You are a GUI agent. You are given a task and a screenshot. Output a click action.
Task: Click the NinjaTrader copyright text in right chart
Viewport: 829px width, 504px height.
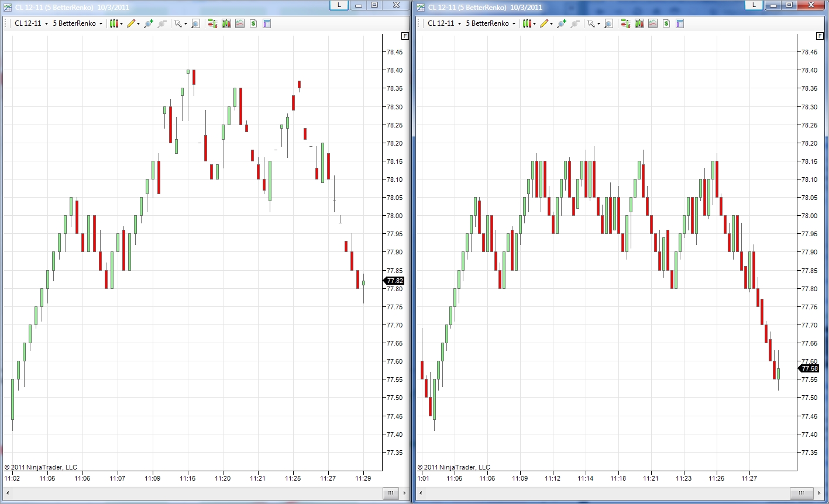(454, 467)
